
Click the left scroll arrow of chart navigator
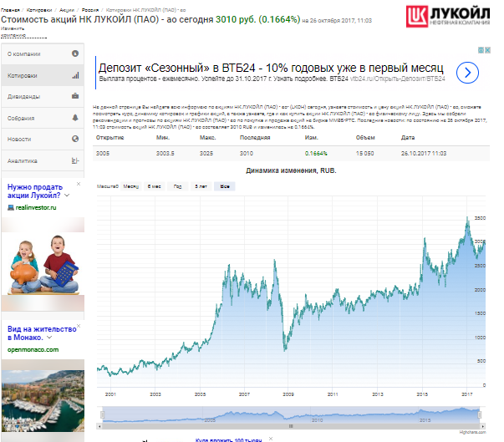[x=99, y=426]
